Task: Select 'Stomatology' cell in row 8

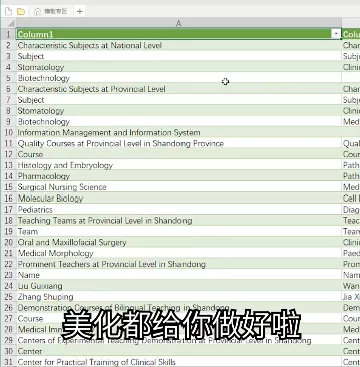Action: (x=179, y=111)
